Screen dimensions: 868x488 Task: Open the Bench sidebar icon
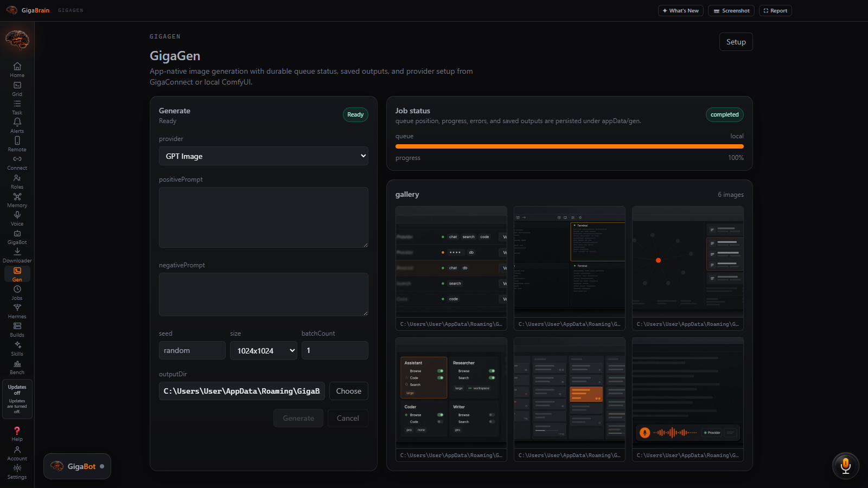pos(17,367)
